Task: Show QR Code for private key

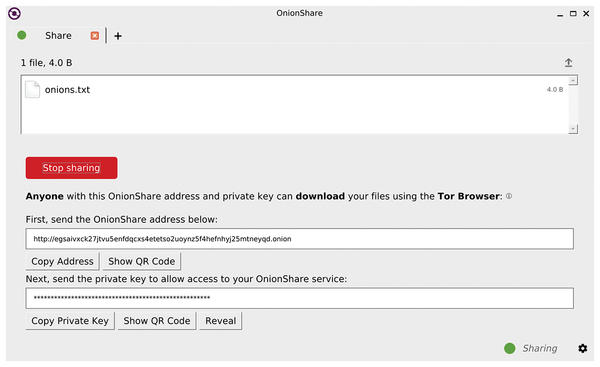Action: [157, 321]
